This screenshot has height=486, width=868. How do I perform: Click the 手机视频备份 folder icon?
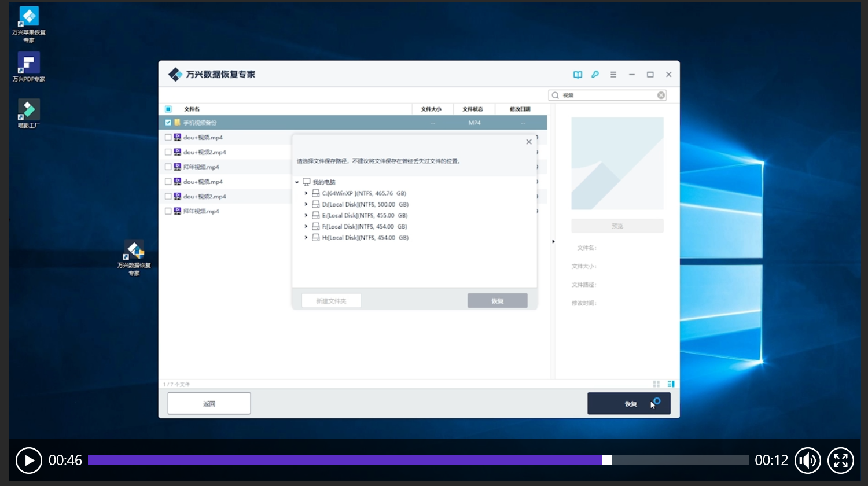(178, 123)
